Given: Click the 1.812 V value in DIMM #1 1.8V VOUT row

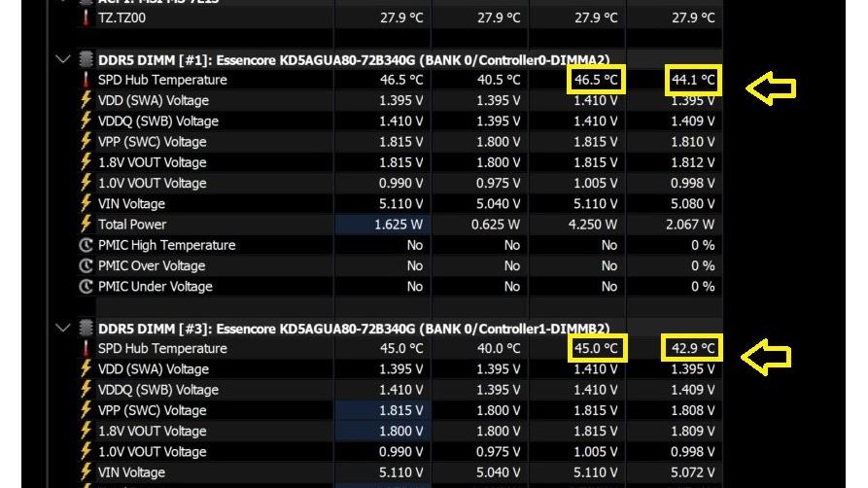Looking at the screenshot, I should (692, 162).
